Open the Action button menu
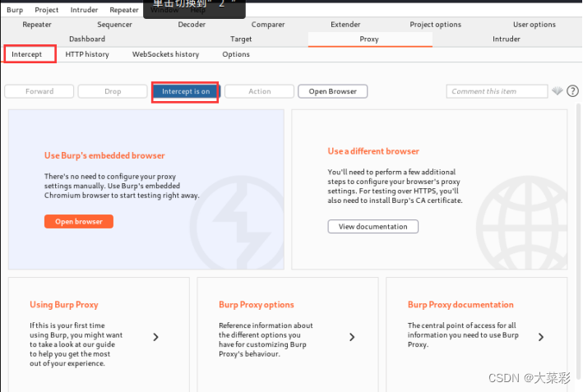 [x=260, y=91]
